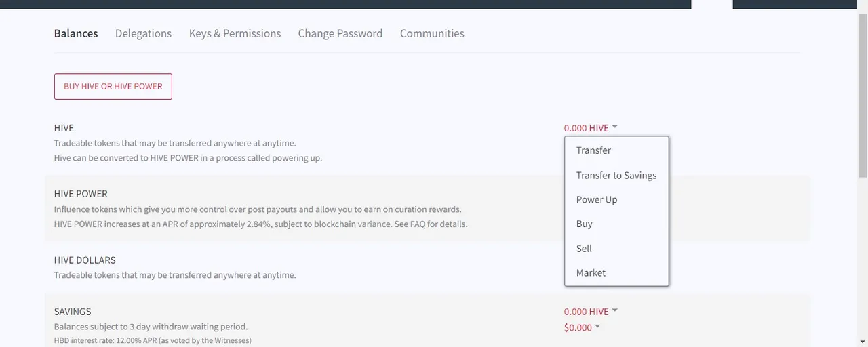Click BUY HIVE OR HIVE POWER button
868x347 pixels.
click(113, 86)
